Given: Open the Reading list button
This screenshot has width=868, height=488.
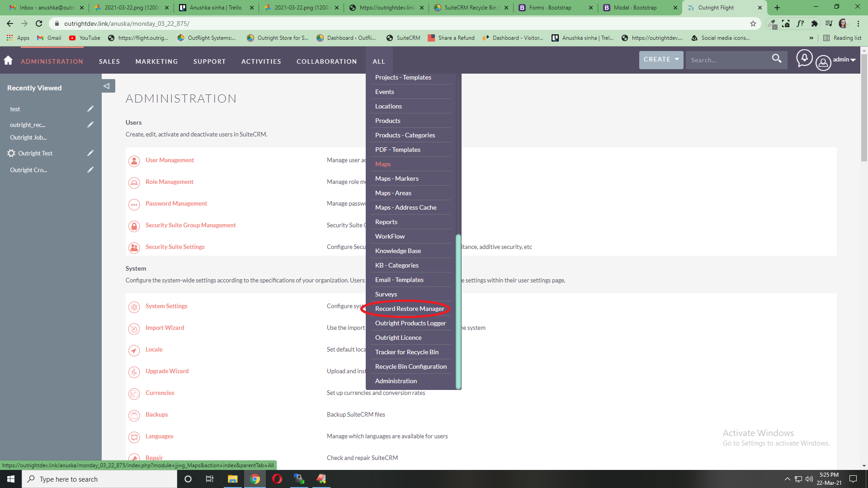Looking at the screenshot, I should pos(842,38).
